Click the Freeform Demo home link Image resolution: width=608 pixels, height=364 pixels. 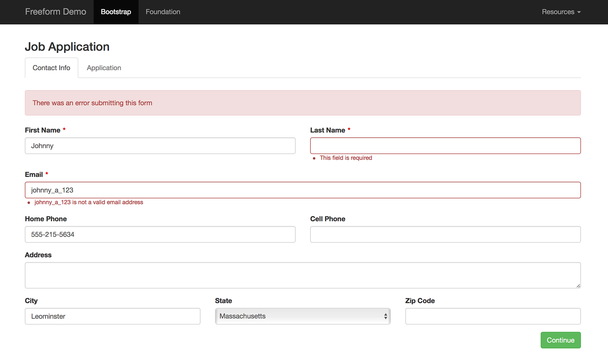click(x=55, y=11)
